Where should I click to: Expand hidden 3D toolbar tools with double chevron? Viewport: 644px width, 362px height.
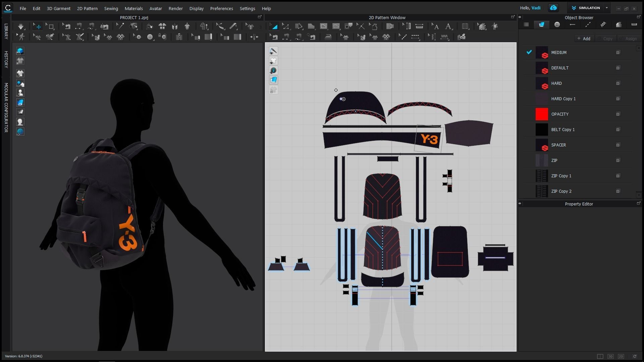261,26
